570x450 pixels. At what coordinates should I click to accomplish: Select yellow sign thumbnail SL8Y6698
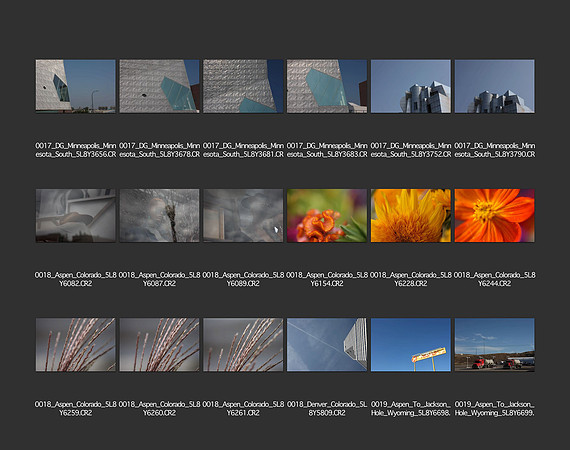[x=411, y=345]
